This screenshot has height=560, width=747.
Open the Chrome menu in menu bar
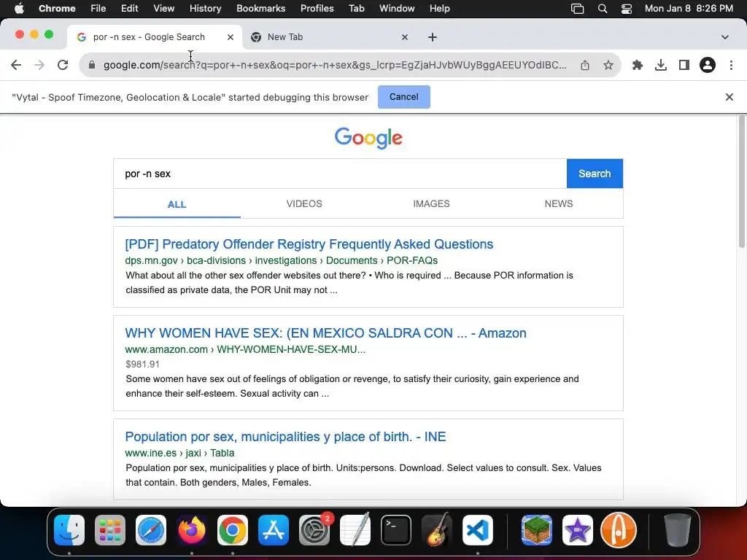click(x=57, y=9)
